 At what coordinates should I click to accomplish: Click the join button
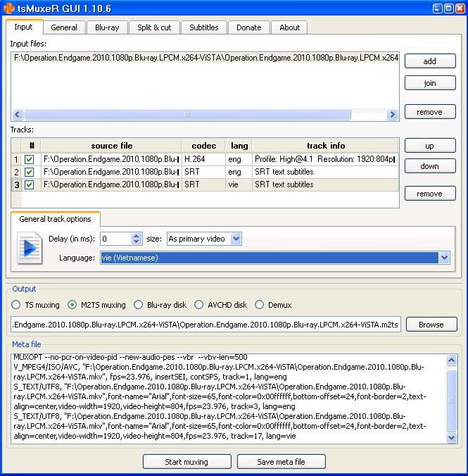(x=430, y=83)
